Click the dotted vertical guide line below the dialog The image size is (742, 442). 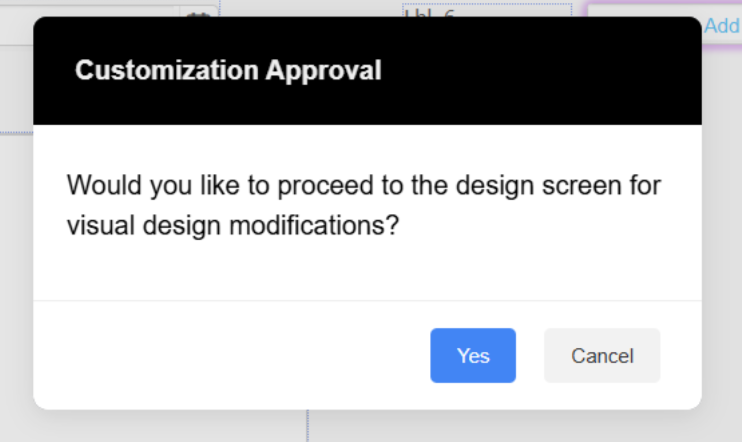pyautogui.click(x=308, y=426)
